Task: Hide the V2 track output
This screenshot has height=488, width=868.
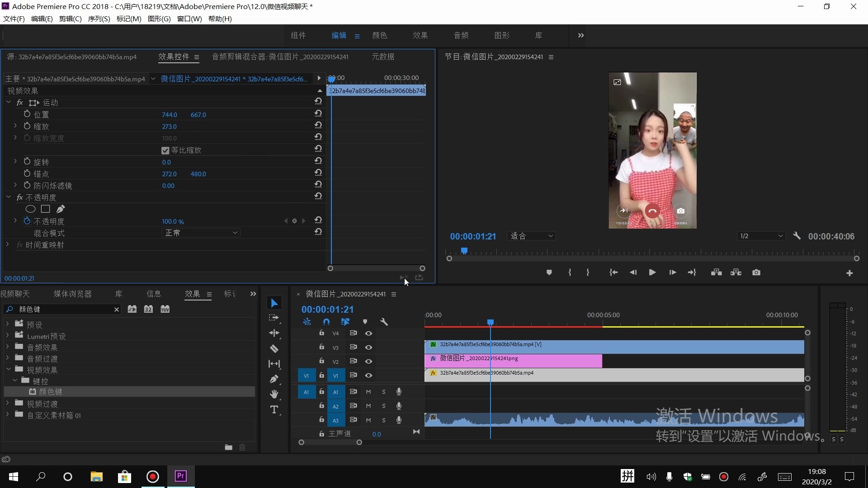Action: tap(368, 361)
